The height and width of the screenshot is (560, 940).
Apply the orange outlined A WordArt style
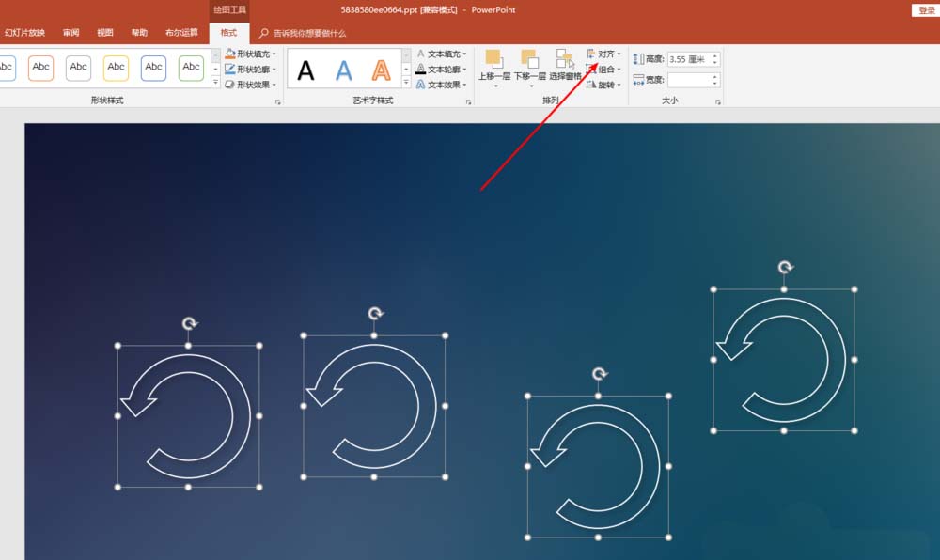(x=382, y=70)
